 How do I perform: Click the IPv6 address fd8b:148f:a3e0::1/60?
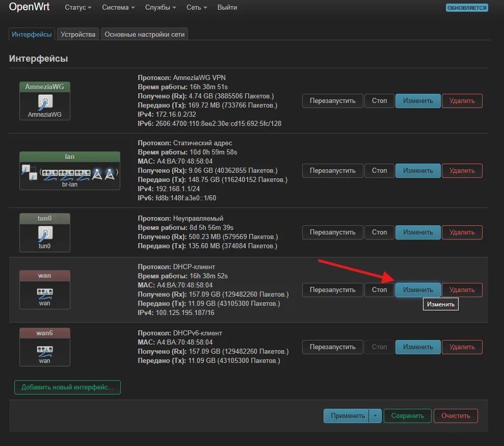[x=186, y=198]
